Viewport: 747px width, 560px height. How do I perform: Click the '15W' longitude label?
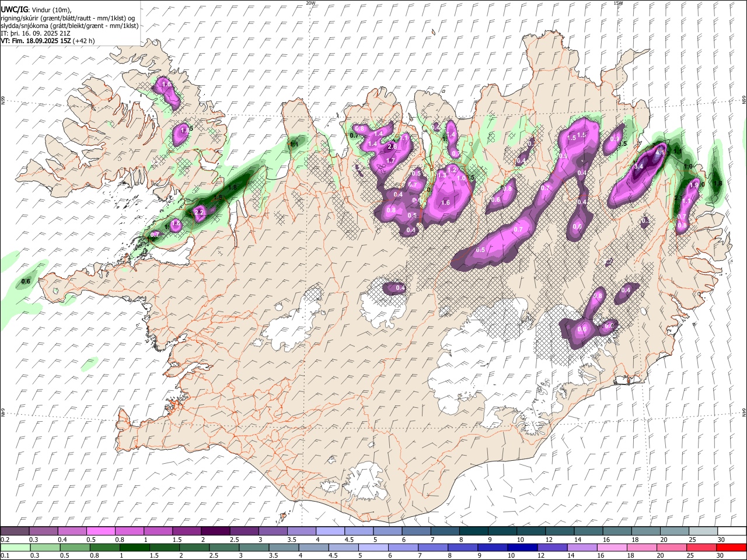coord(618,3)
